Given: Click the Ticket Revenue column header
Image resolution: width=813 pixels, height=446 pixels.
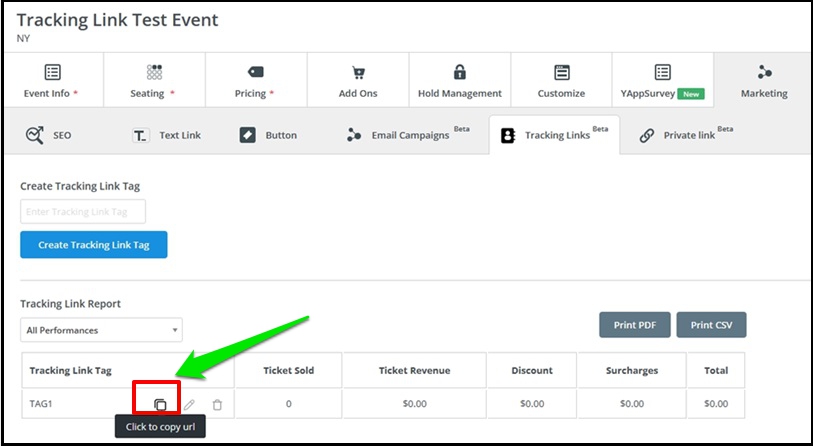Looking at the screenshot, I should point(414,370).
